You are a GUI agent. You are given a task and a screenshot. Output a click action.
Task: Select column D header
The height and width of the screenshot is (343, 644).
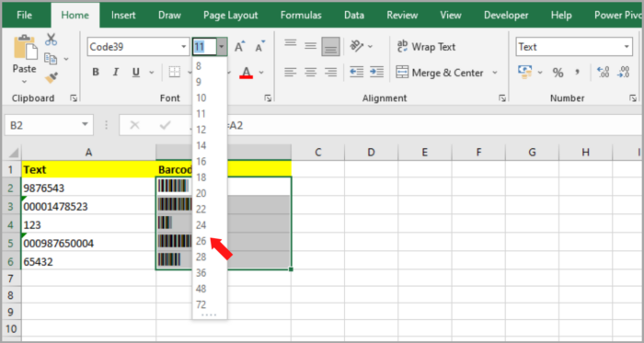point(372,153)
